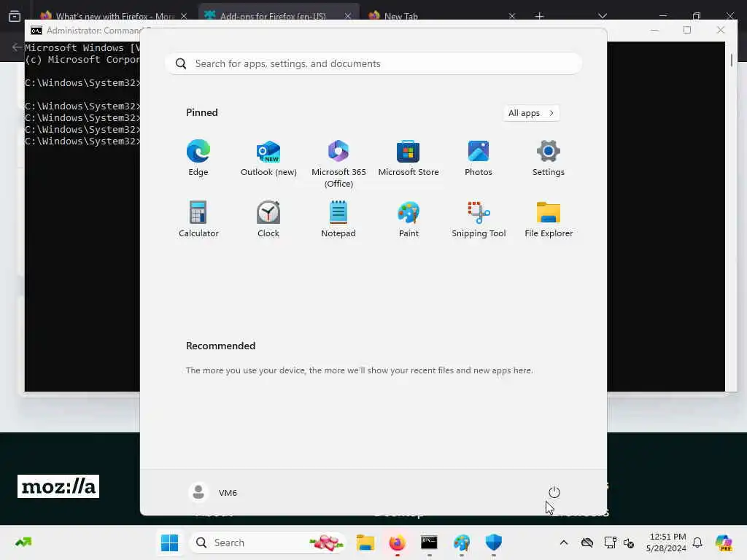
Task: Click the Firefox View icon
Action: coord(15,16)
